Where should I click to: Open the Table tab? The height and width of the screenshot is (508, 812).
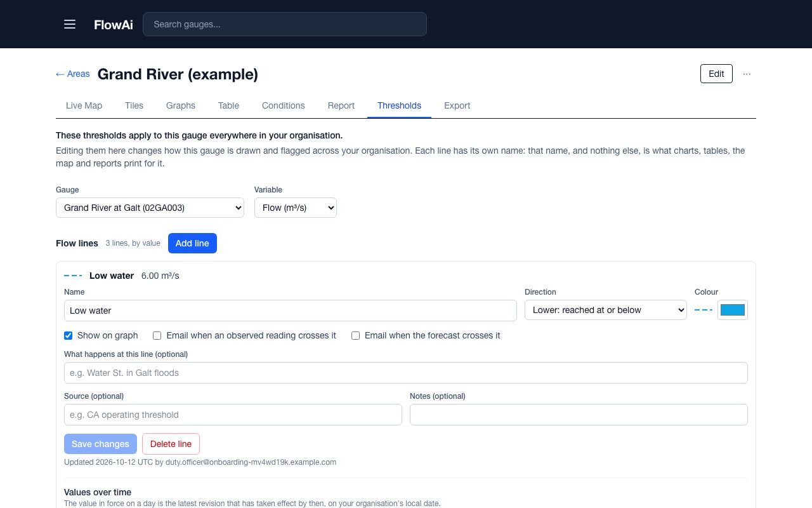[228, 105]
